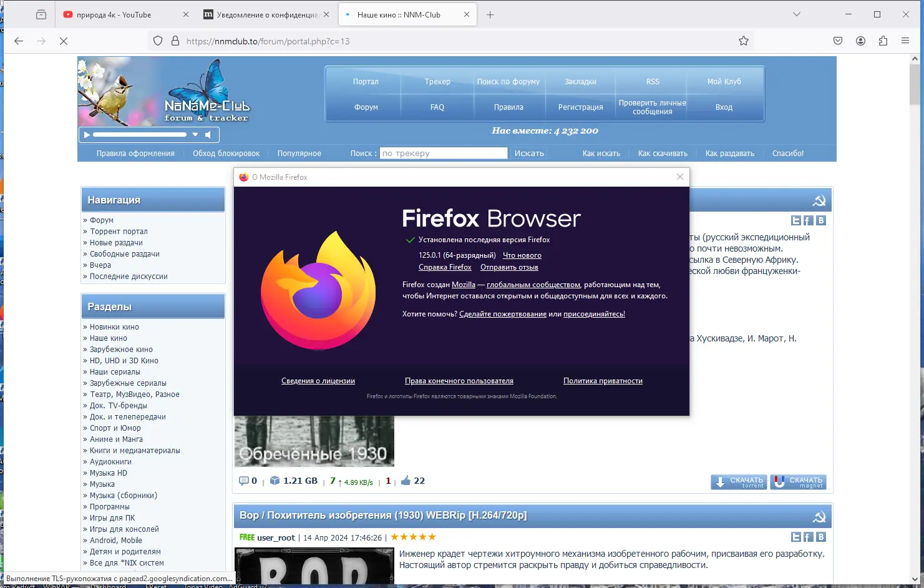Image resolution: width=924 pixels, height=588 pixels.
Task: Download via the СКАЧАТЬ magnet button
Action: (x=799, y=482)
